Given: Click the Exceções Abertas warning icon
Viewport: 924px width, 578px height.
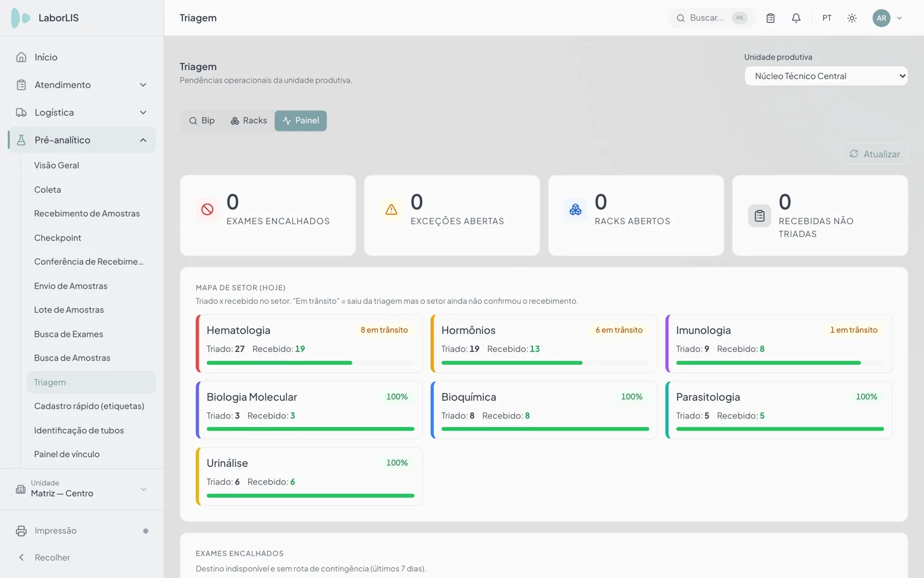Looking at the screenshot, I should tap(392, 209).
